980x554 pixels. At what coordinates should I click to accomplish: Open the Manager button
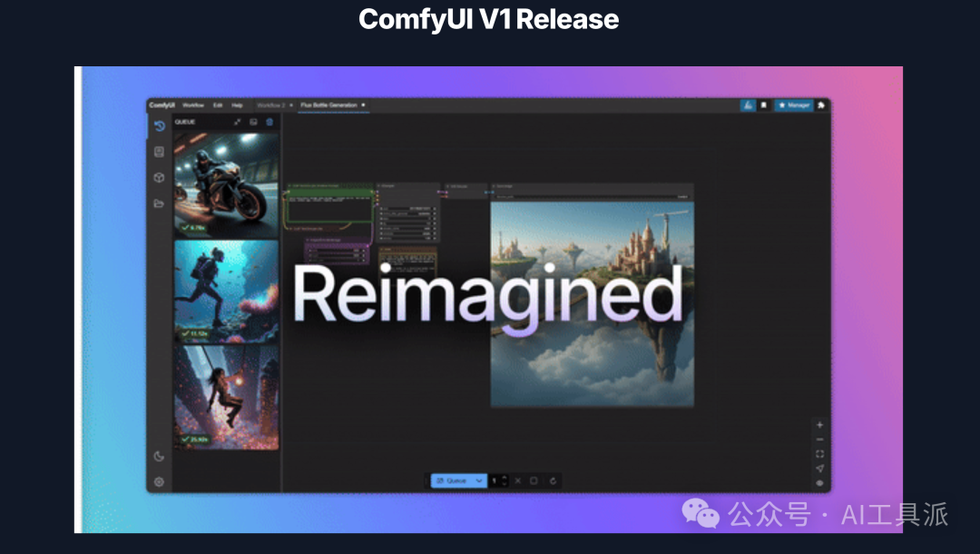coord(794,105)
